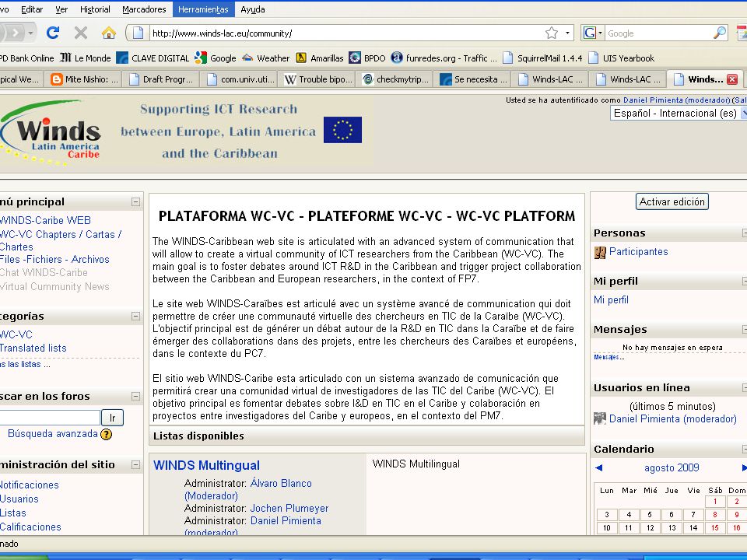Open the Ver menu
The image size is (747, 560).
[61, 9]
